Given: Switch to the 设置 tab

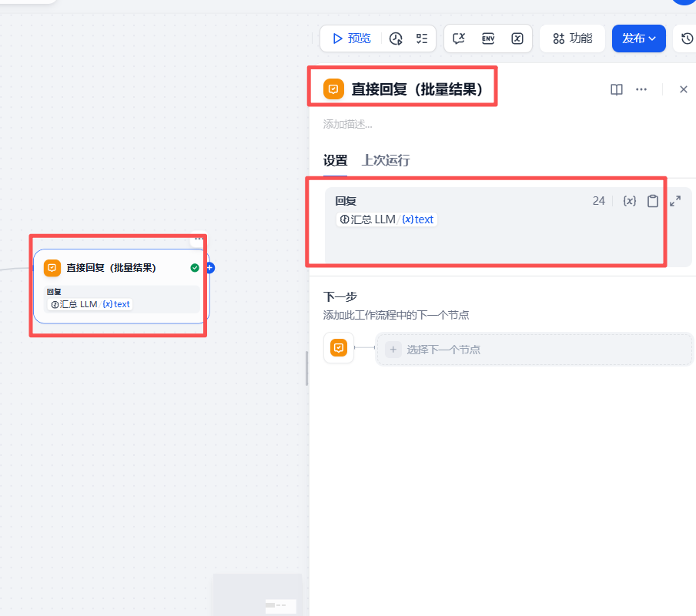Looking at the screenshot, I should [x=335, y=161].
